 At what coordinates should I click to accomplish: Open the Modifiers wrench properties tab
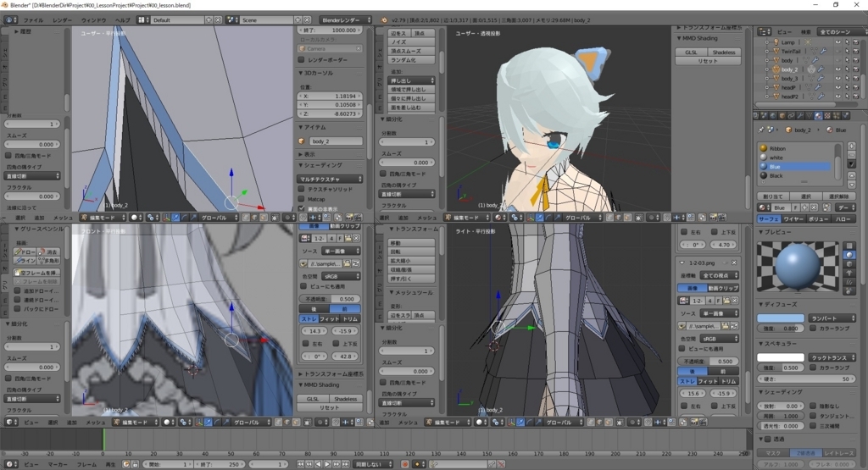pyautogui.click(x=800, y=115)
